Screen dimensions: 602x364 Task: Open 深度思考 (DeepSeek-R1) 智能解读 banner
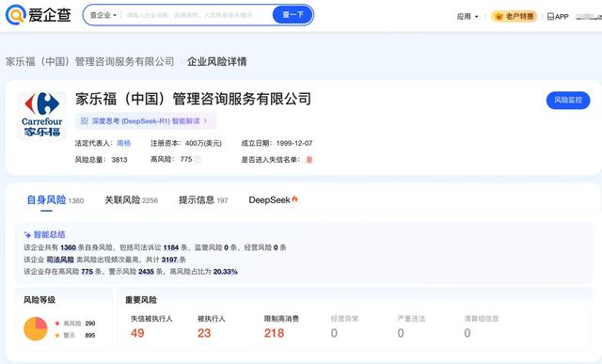point(146,121)
